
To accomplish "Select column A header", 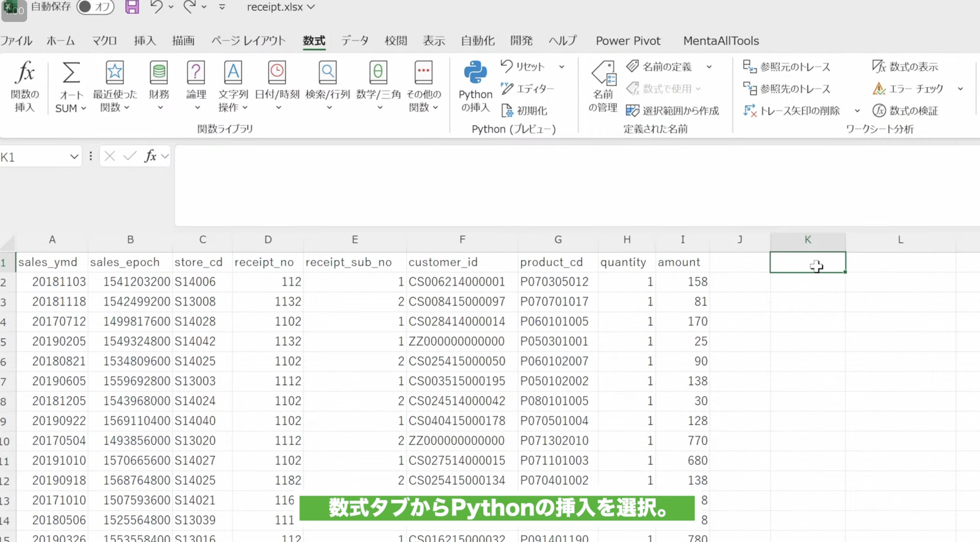I will click(52, 240).
